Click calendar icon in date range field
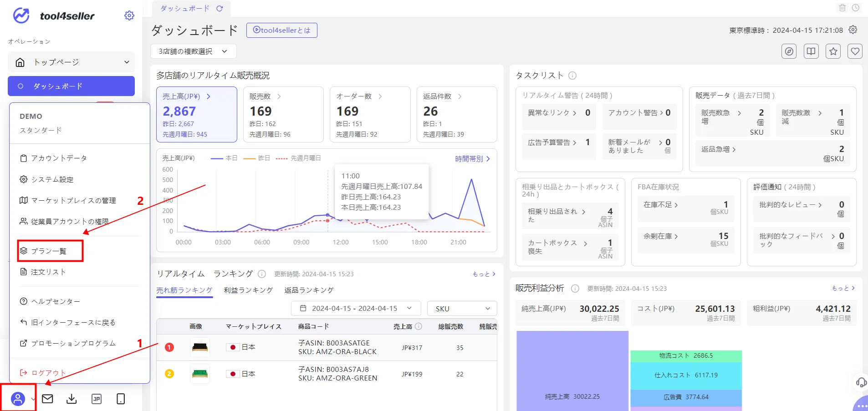This screenshot has height=411, width=868. [303, 308]
